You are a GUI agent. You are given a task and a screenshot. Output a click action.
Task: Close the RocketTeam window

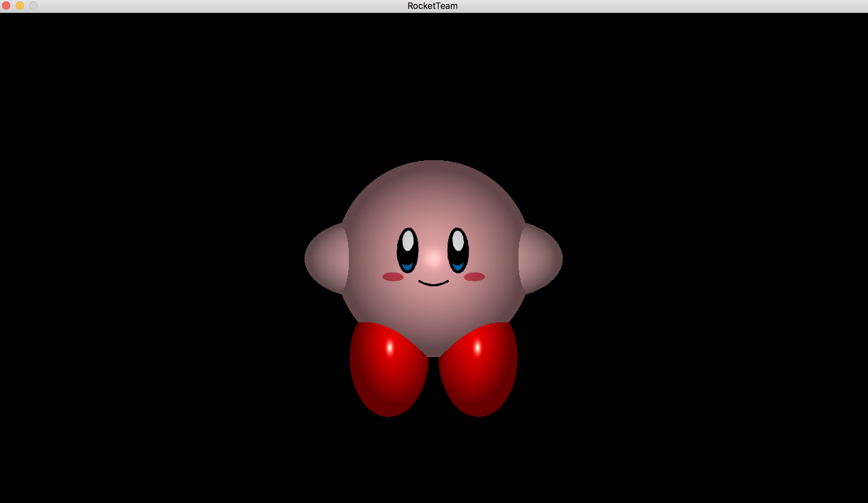6,5
